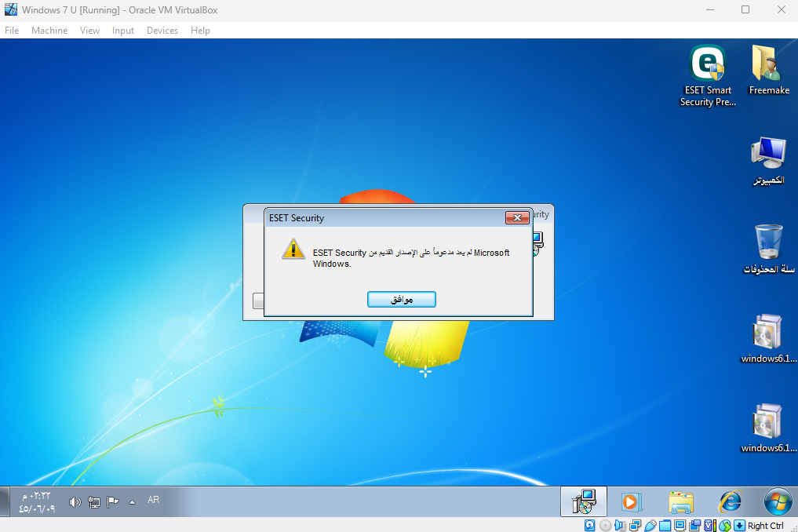Click the network tray icon
Screen dimensions: 798x532
[94, 502]
